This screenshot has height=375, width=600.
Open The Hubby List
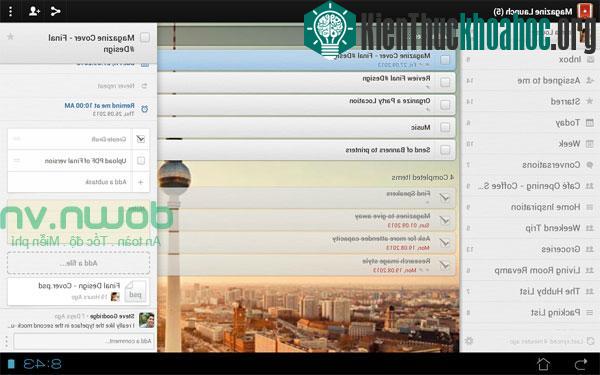pyautogui.click(x=530, y=292)
